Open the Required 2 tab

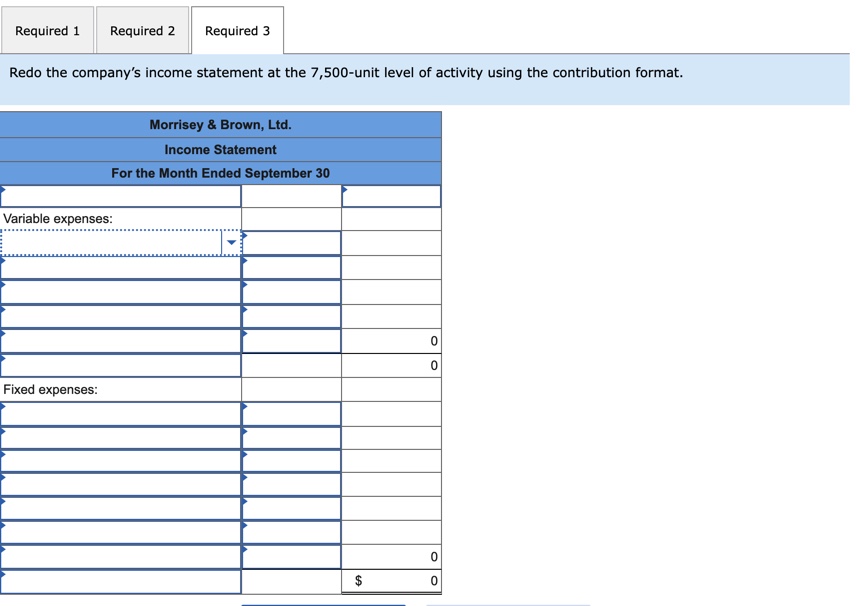(x=142, y=31)
